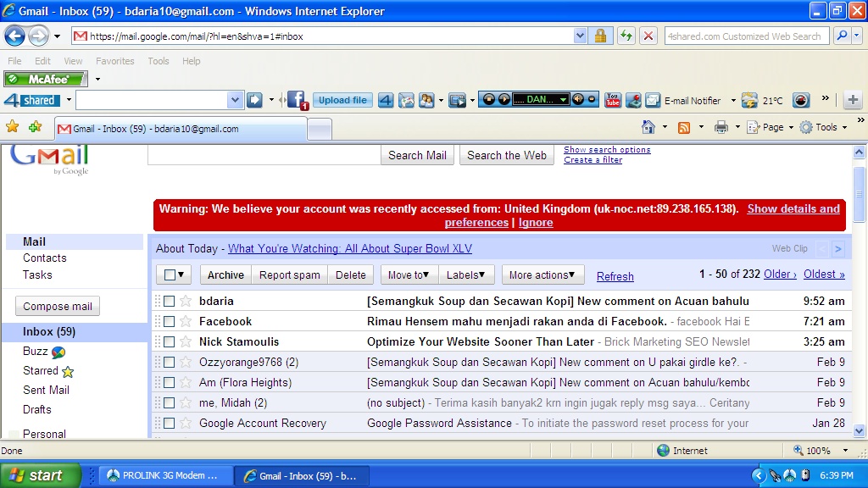
Task: Click the Compose mail button
Action: point(58,306)
